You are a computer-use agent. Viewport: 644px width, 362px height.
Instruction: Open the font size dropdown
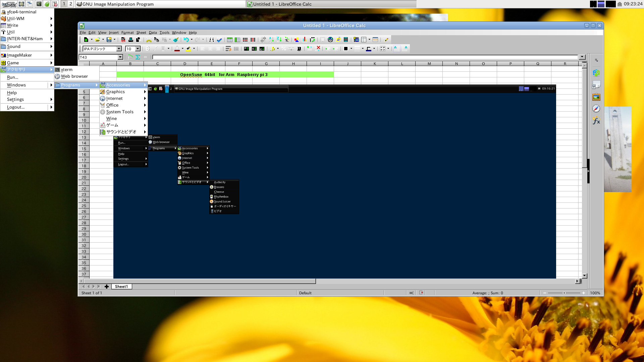point(138,49)
